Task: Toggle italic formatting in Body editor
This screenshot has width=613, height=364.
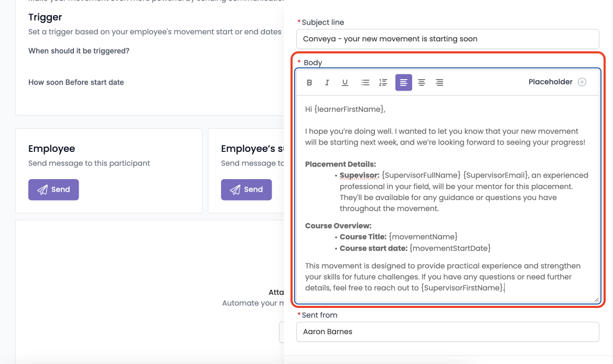Action: (327, 82)
